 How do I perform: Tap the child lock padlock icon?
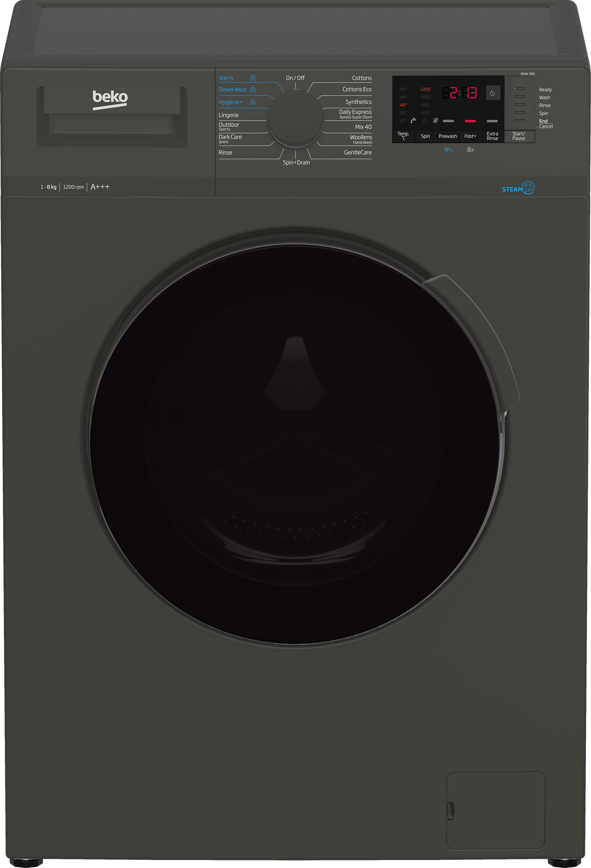(x=470, y=149)
